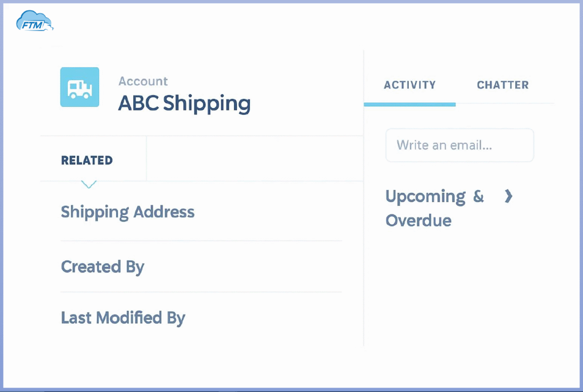Viewport: 583px width, 392px height.
Task: Click the blue truck account icon
Action: coord(80,87)
